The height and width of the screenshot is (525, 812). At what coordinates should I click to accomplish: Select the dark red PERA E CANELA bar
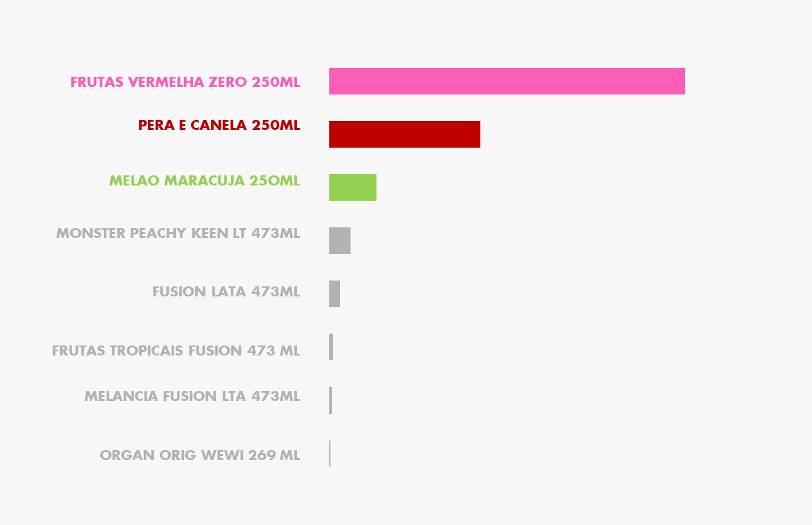(405, 135)
